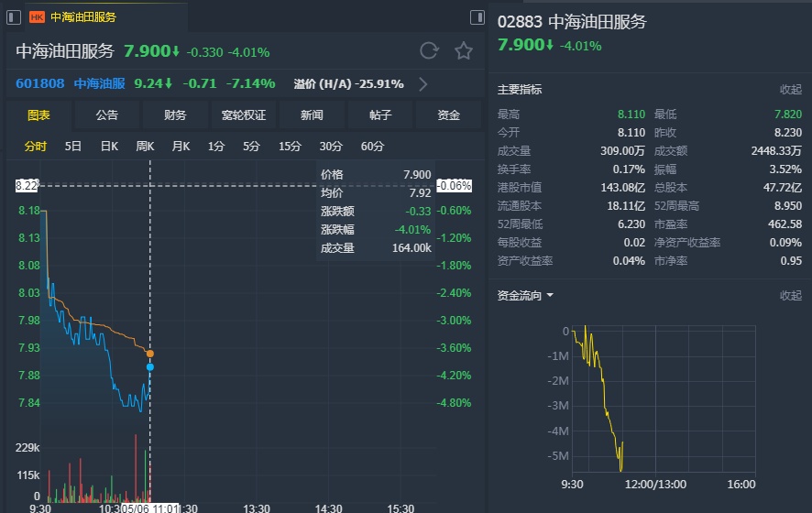Click the 总股本 value 47.72亿
This screenshot has width=812, height=513.
782,188
